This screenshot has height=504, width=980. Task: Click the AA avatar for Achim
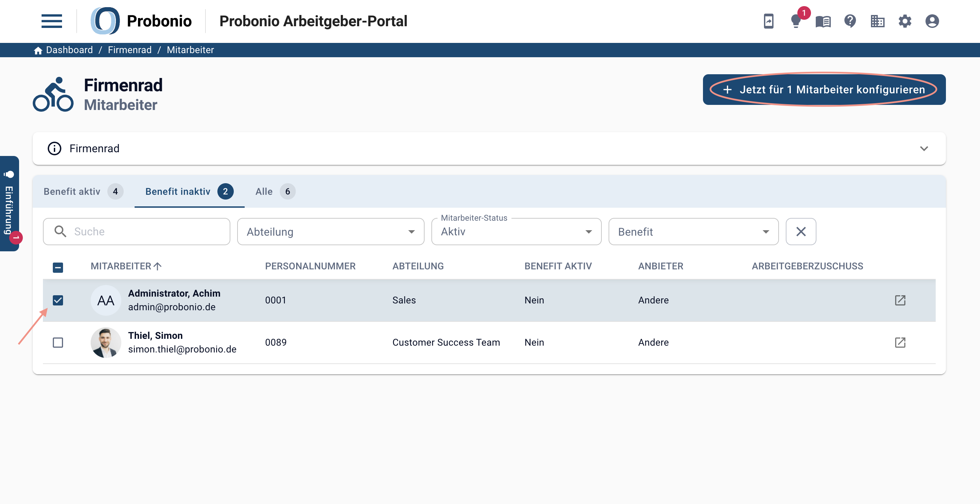coord(106,300)
